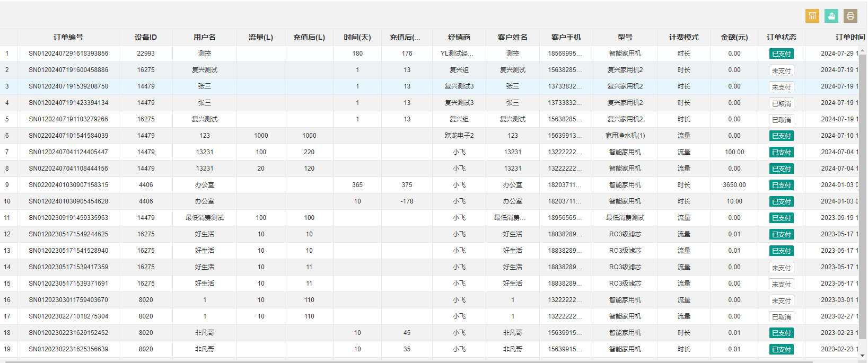This screenshot has height=363, width=868.
Task: Click the 设备ID column header
Action: point(146,37)
